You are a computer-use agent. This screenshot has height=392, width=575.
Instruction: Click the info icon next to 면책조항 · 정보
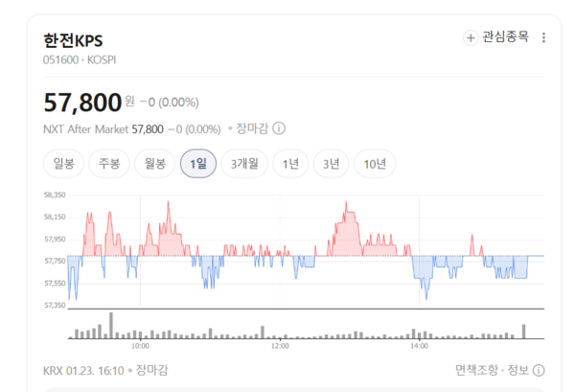[x=539, y=370]
